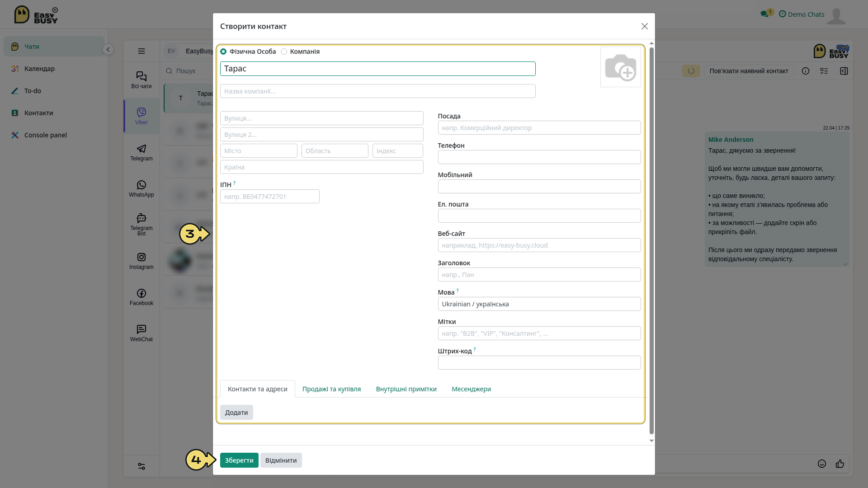
Task: Open the Мова language dropdown
Action: pos(539,304)
